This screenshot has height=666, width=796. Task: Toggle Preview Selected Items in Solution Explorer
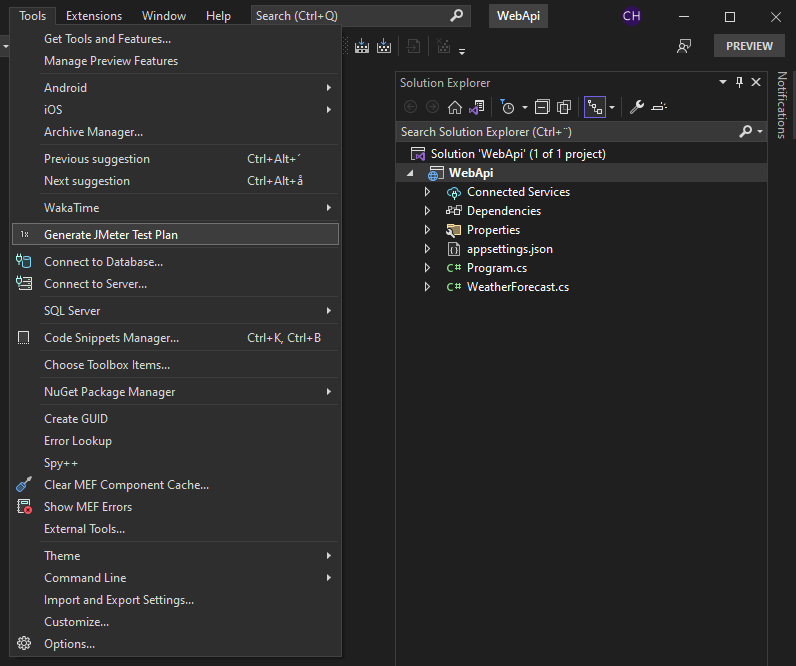(x=659, y=107)
